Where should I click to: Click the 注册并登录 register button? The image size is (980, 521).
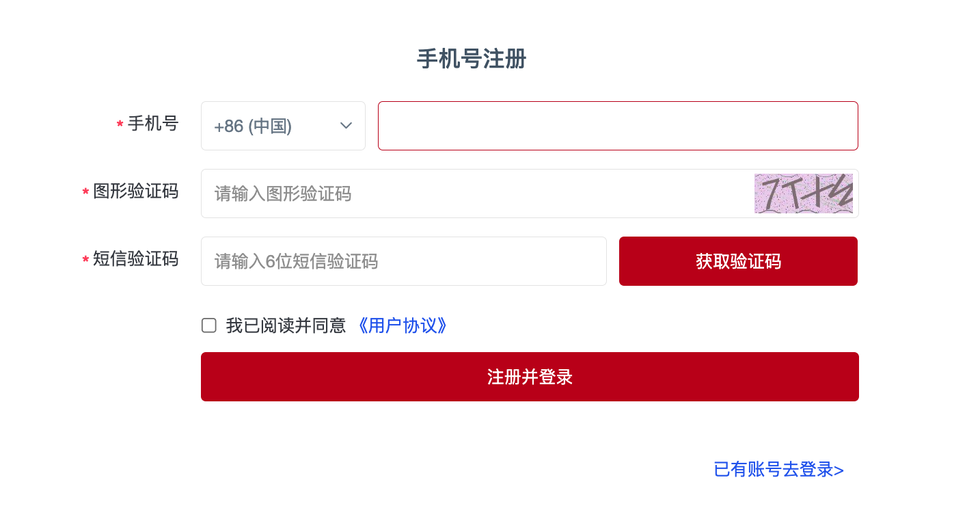point(530,377)
